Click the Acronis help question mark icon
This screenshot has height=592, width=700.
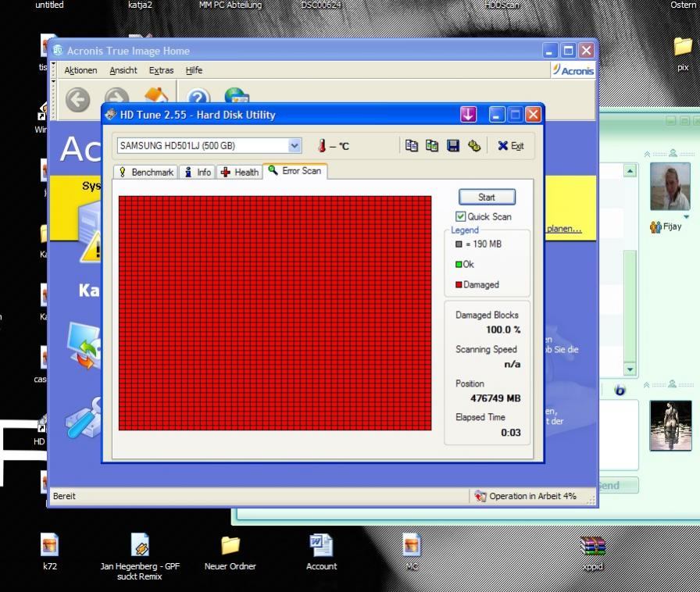point(198,96)
